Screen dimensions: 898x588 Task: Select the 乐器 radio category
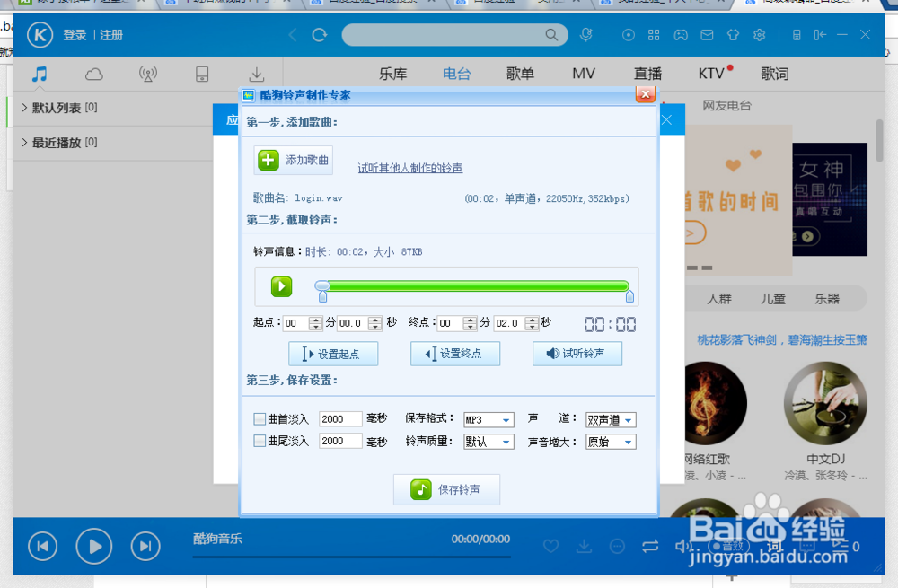click(826, 298)
